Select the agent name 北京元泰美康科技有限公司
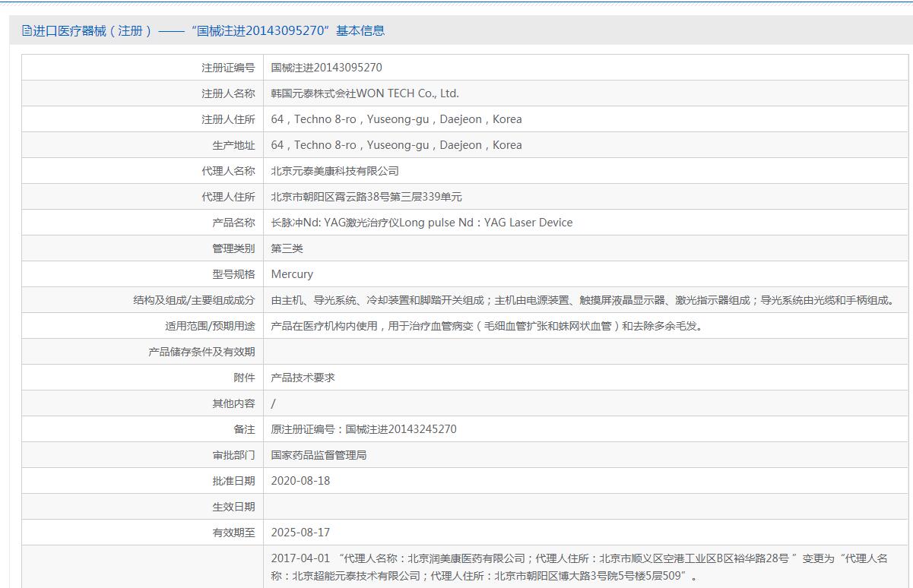Image resolution: width=913 pixels, height=588 pixels. tap(334, 171)
